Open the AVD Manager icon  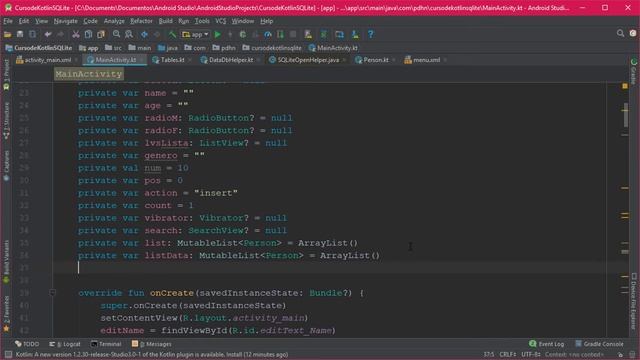(x=308, y=34)
